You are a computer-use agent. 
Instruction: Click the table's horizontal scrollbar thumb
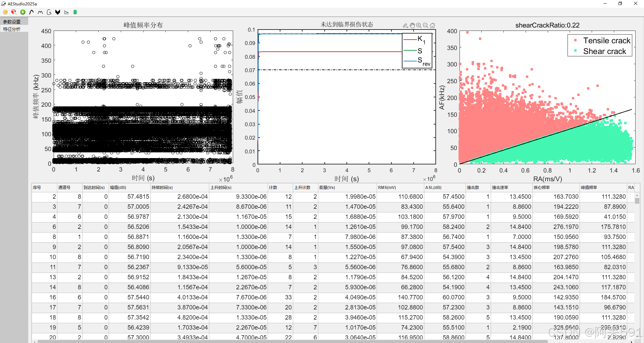[x=292, y=341]
